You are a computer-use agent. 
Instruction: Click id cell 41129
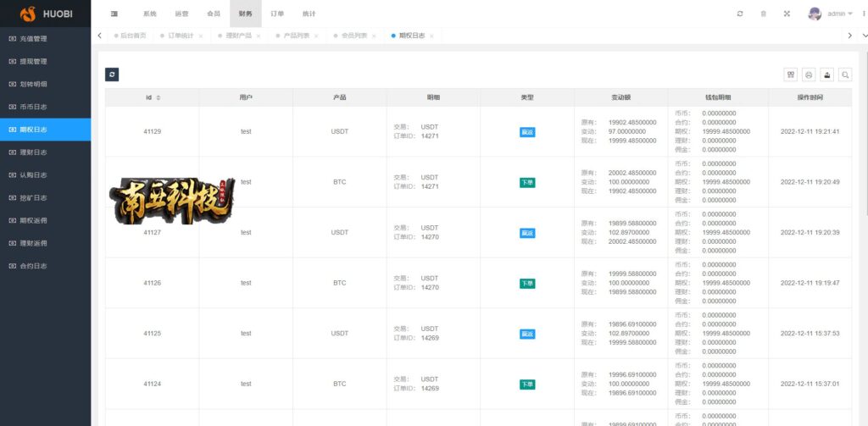pyautogui.click(x=153, y=131)
